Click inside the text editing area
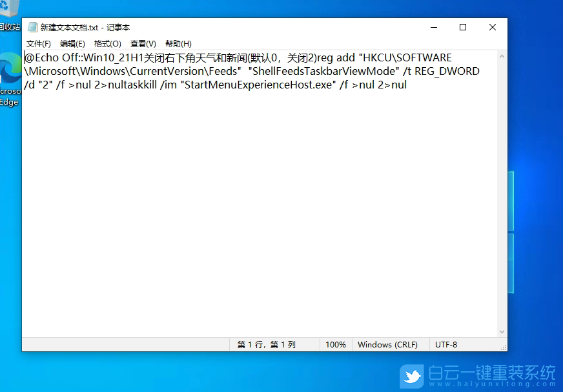 pos(258,194)
